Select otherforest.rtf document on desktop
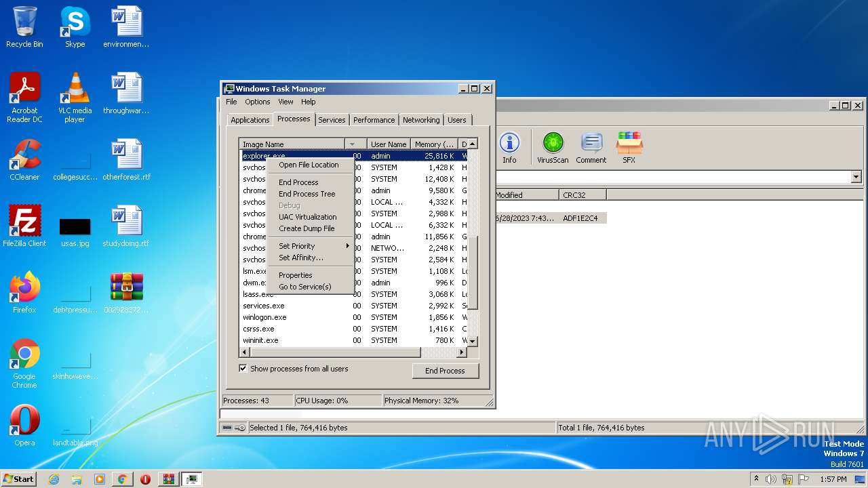 pos(126,160)
